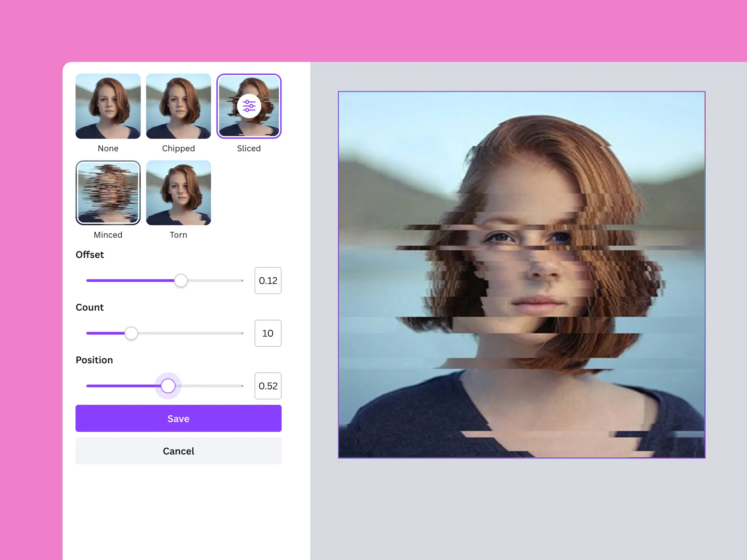
Task: Select the None effect thumbnail
Action: [108, 106]
